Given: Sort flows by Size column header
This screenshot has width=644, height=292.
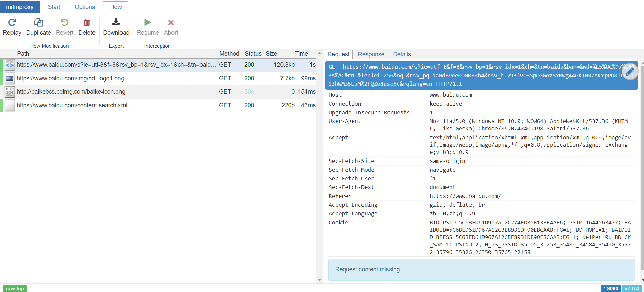Looking at the screenshot, I should [271, 54].
